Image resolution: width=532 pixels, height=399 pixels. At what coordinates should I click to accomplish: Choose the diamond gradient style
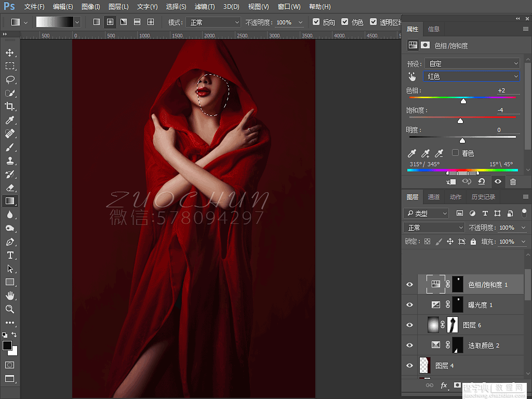pyautogui.click(x=151, y=22)
